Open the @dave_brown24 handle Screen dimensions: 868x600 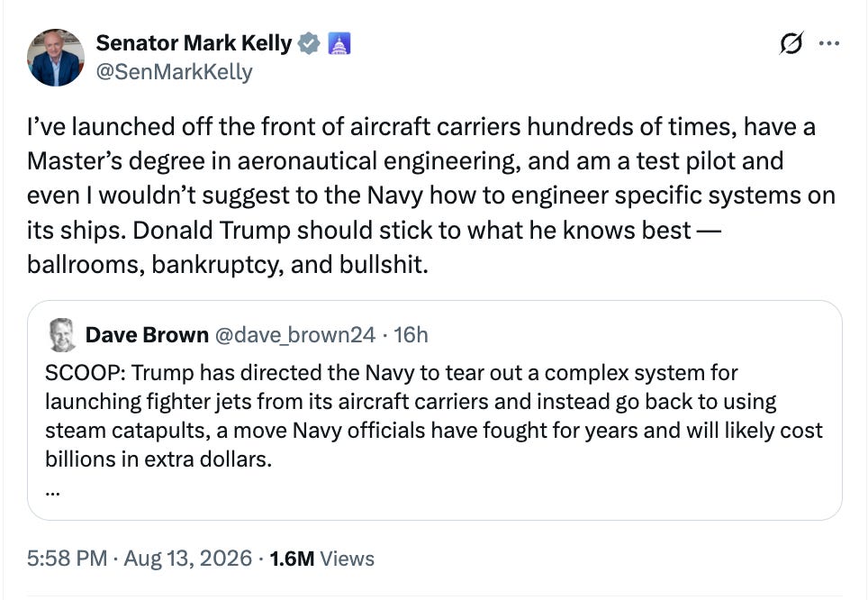pos(294,334)
